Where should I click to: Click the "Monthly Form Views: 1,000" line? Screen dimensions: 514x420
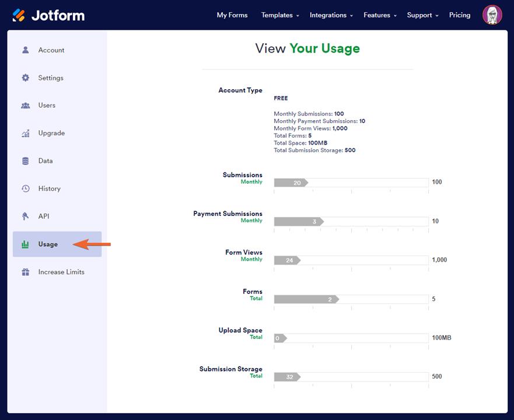(x=310, y=128)
